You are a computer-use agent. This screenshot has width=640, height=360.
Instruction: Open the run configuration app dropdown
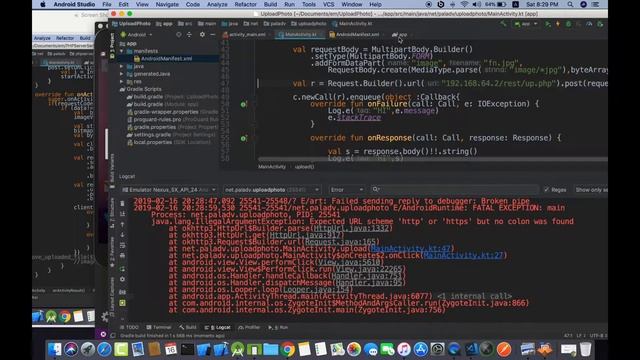[526, 24]
